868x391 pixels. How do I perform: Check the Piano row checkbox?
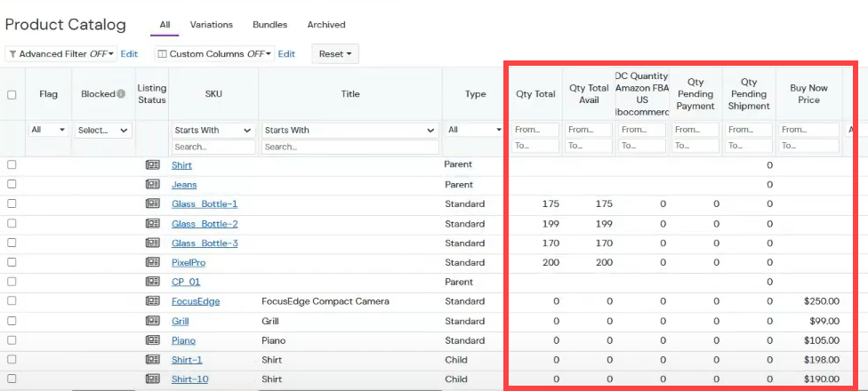[x=12, y=340]
